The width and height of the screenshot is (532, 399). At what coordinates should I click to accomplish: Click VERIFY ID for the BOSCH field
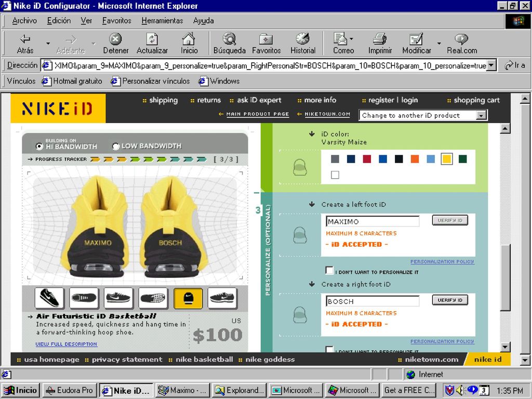(x=450, y=300)
